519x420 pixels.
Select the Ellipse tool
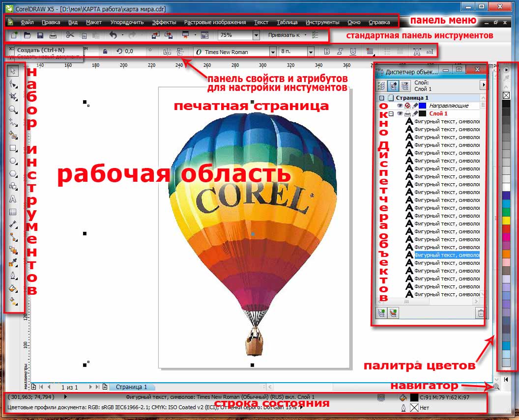[13, 161]
